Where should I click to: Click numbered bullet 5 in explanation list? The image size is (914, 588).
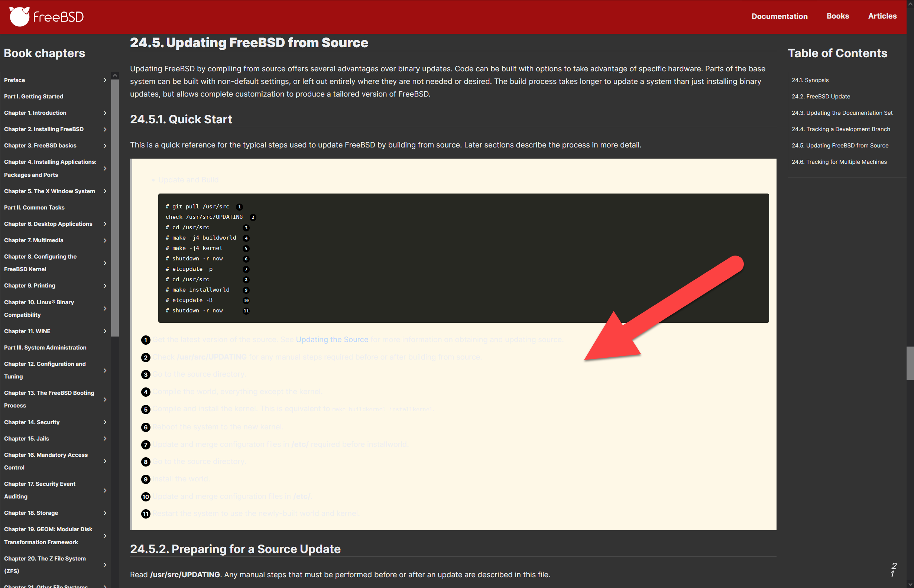146,409
